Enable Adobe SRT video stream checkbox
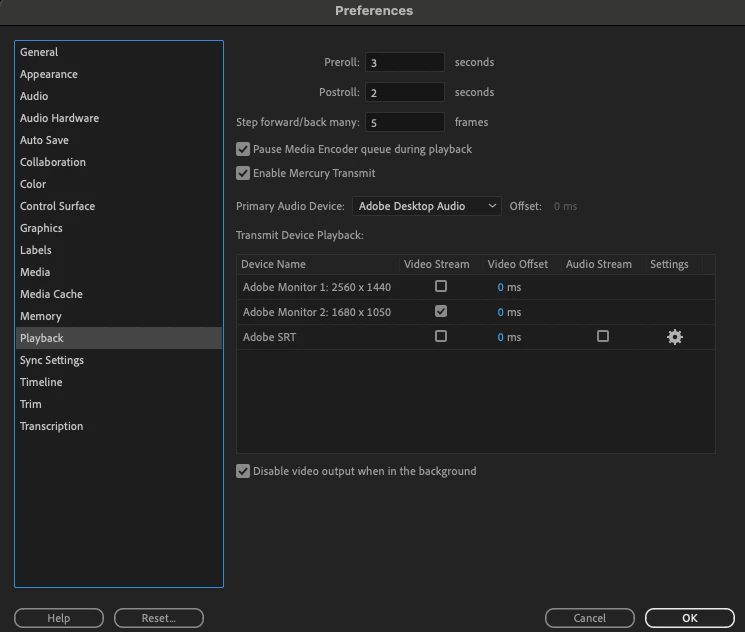This screenshot has height=632, width=745. coord(441,336)
